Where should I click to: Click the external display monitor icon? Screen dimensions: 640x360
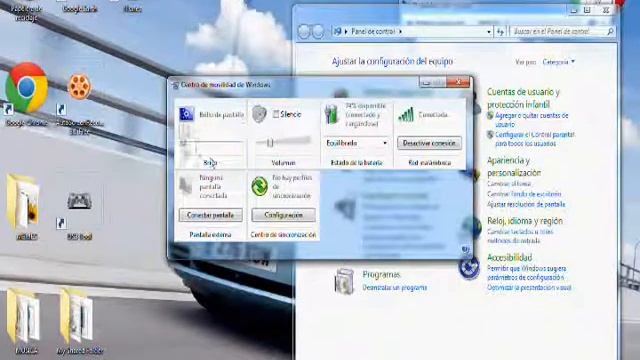tap(186, 186)
